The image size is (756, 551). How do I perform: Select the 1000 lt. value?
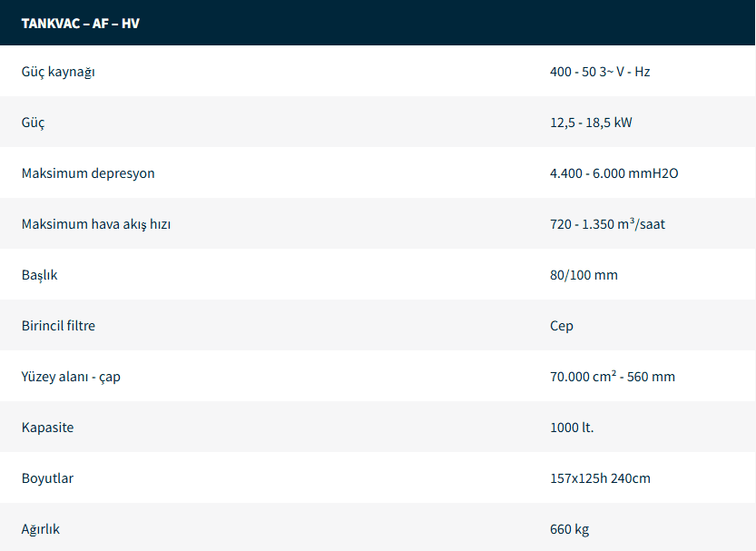(x=572, y=428)
